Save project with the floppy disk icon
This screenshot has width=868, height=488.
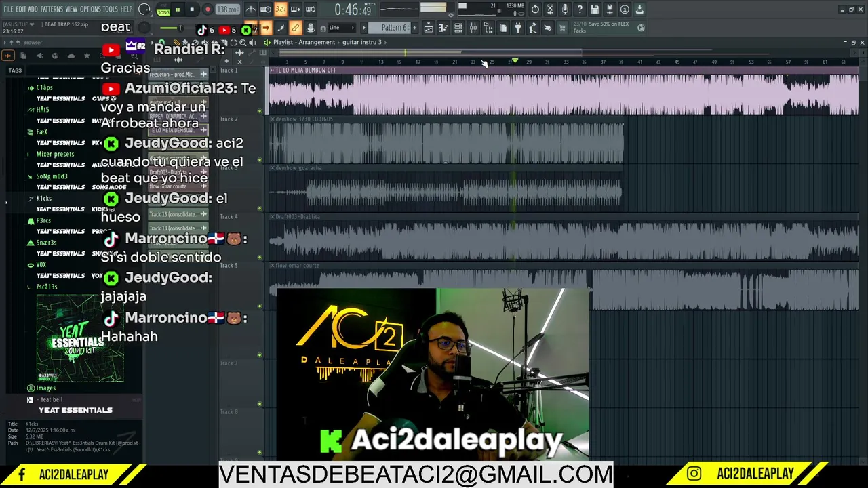click(595, 9)
